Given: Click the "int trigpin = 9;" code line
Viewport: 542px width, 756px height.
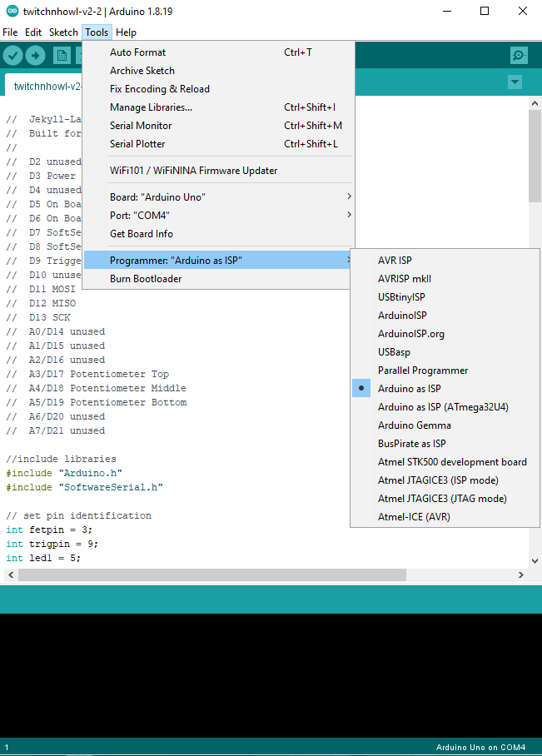Looking at the screenshot, I should [x=52, y=544].
